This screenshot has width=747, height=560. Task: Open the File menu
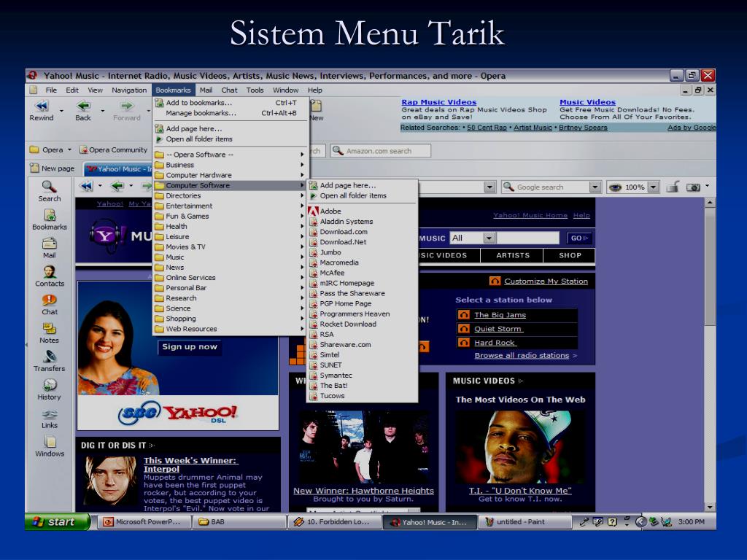tap(51, 90)
